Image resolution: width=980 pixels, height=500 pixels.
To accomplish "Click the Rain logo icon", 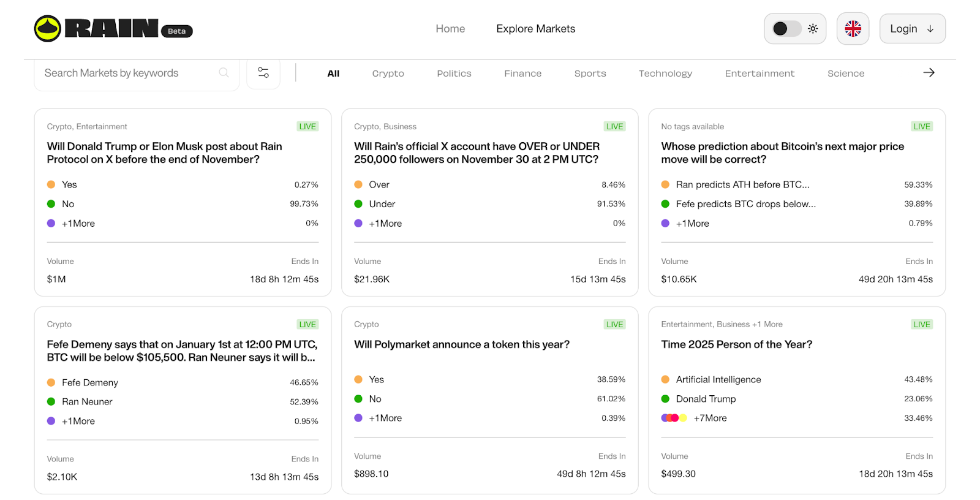I will coord(47,29).
